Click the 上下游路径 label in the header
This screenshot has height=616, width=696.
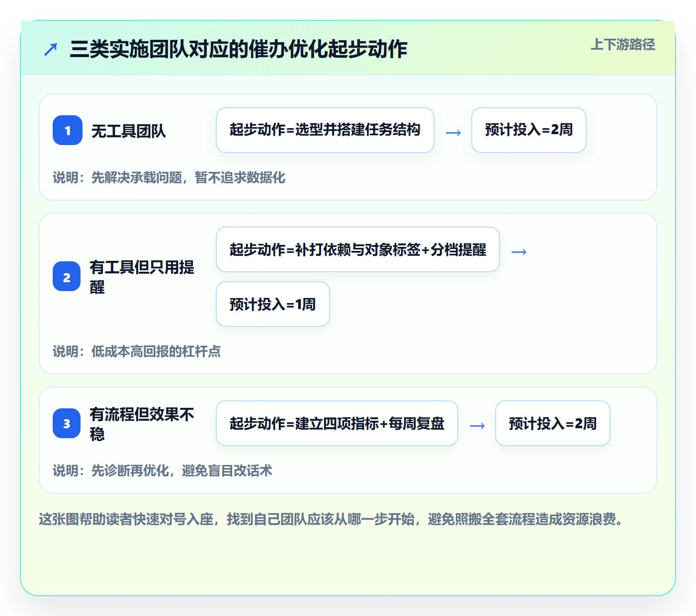tap(623, 45)
